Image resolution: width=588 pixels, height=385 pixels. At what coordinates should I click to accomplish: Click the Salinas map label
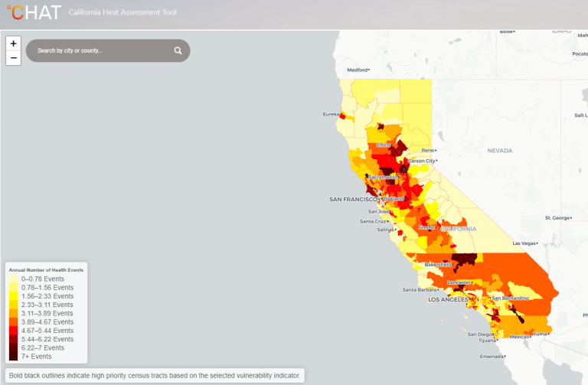(x=385, y=230)
